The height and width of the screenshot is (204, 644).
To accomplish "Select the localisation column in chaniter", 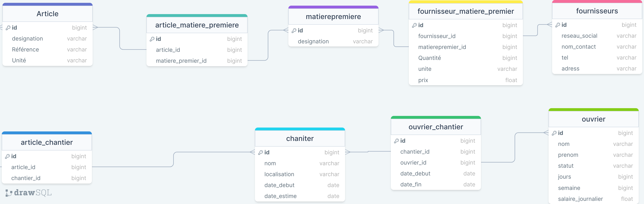I will pyautogui.click(x=300, y=174).
